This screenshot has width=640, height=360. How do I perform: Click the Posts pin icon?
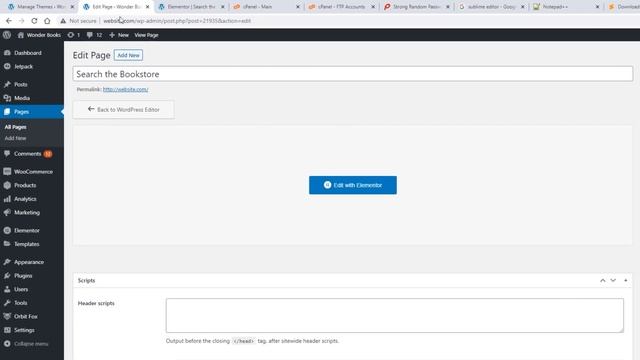7,84
